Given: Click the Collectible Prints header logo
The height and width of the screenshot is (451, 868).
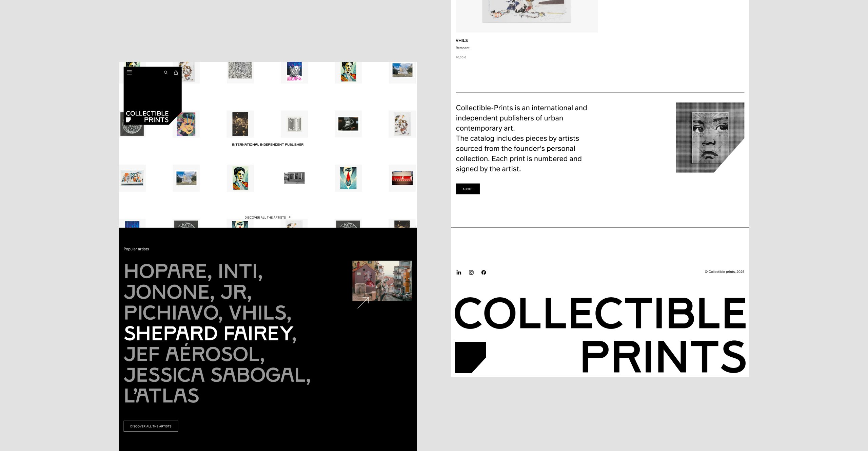Looking at the screenshot, I should (x=147, y=116).
